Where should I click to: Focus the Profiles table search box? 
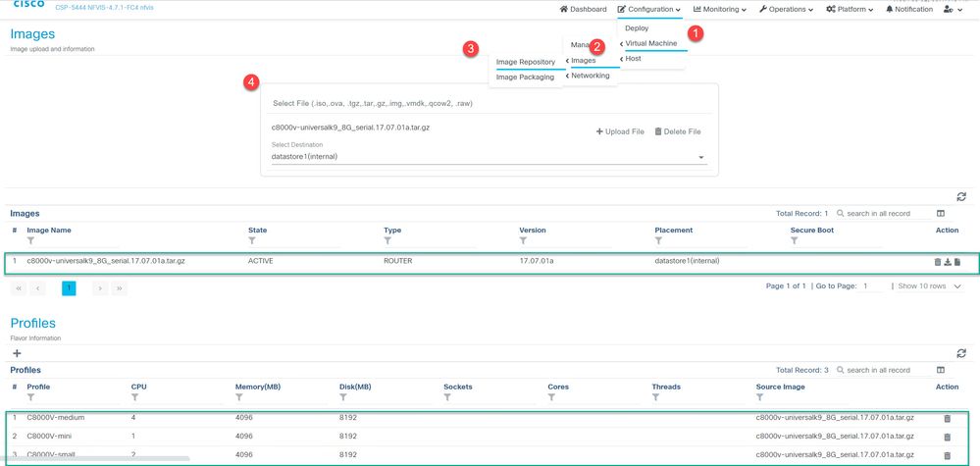(x=883, y=370)
